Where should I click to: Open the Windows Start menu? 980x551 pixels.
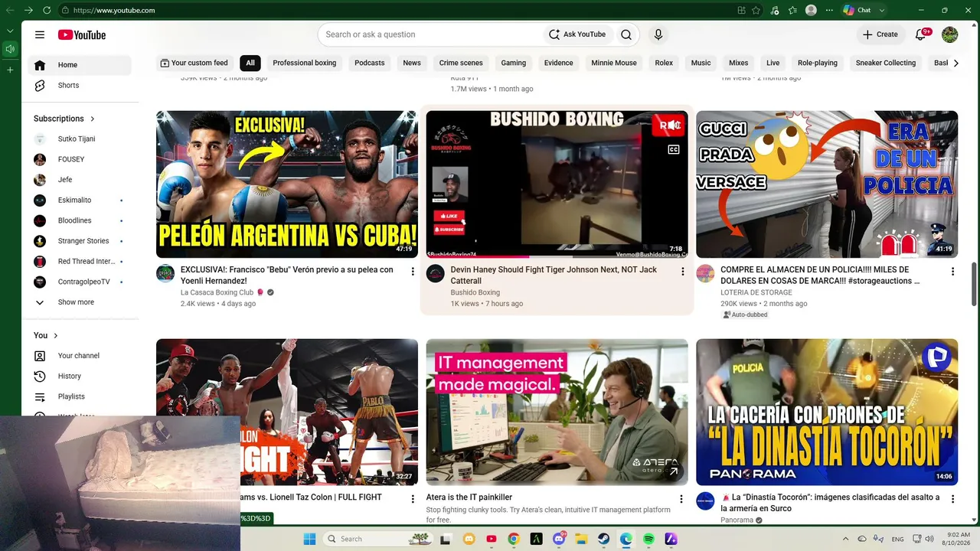tap(309, 539)
